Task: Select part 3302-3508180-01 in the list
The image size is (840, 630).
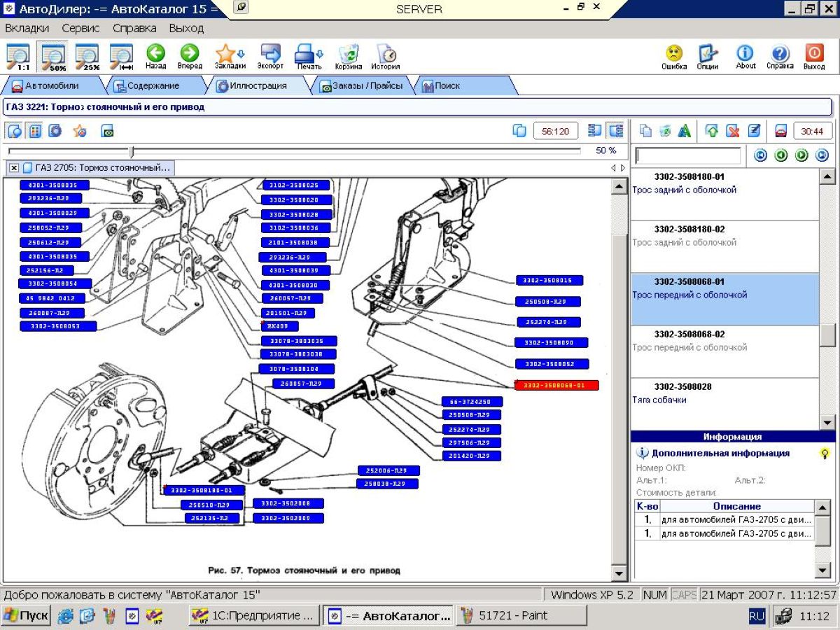Action: [724, 195]
